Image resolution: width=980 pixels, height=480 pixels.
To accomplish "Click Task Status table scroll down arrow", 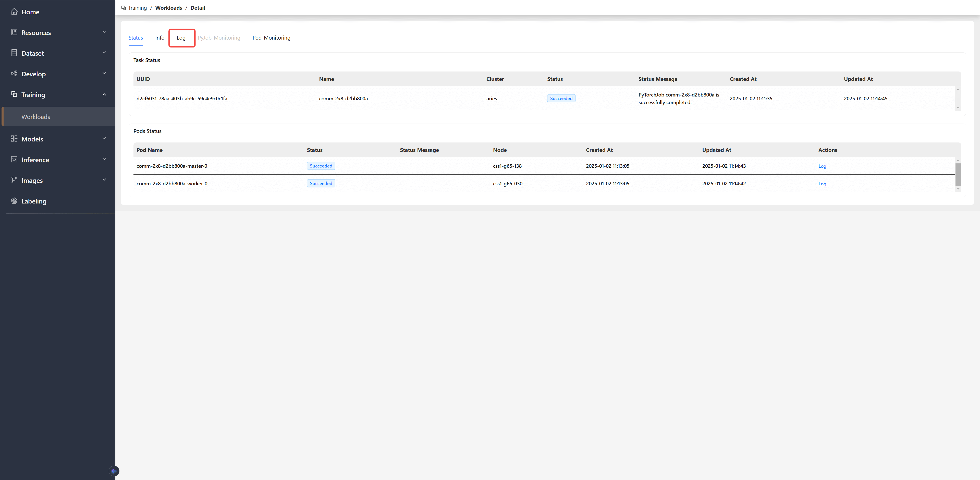I will (x=958, y=108).
